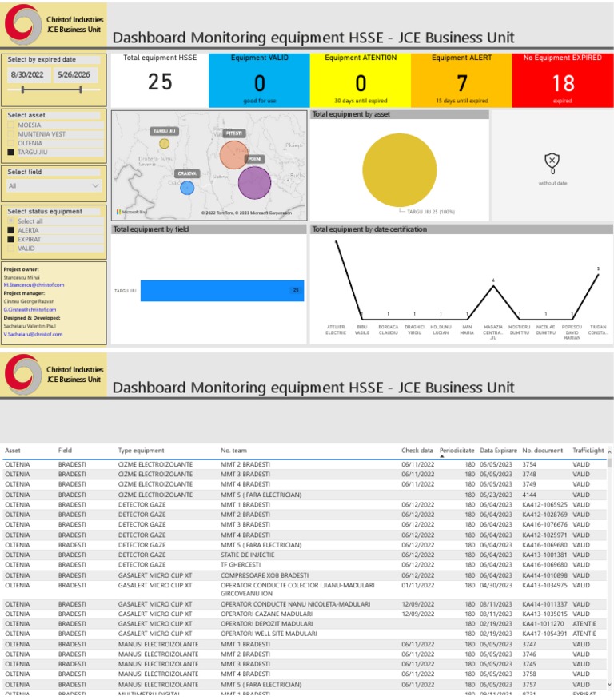Sort the table by the Asset column header
Screen dimensions: 614x700
click(13, 451)
